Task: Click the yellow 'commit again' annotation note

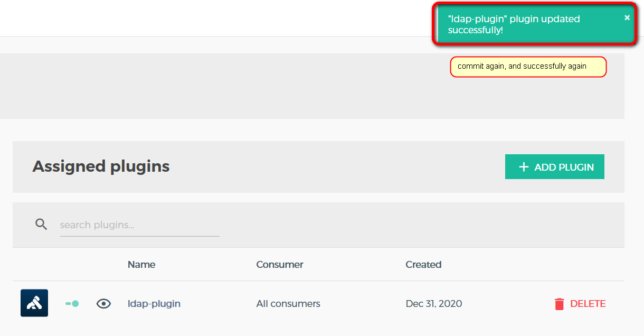Action: [x=528, y=67]
